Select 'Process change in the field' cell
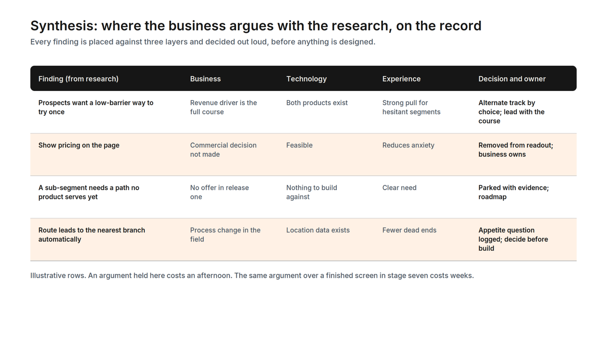 click(x=225, y=235)
